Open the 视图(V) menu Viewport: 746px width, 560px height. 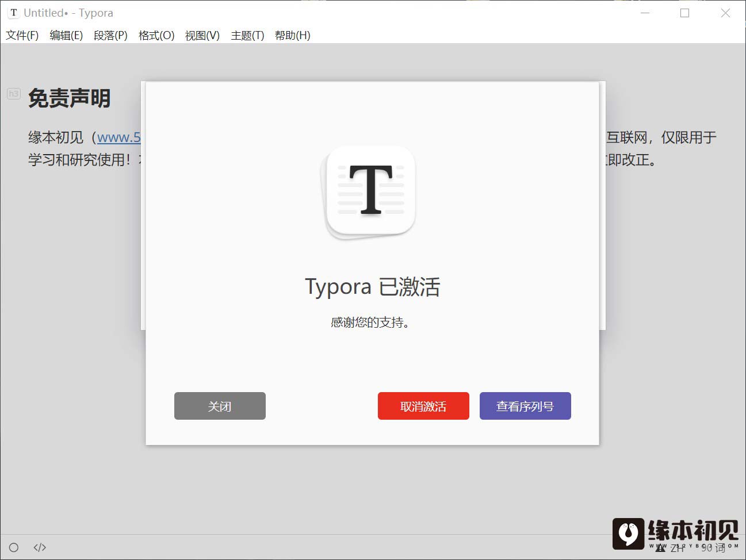[x=202, y=35]
